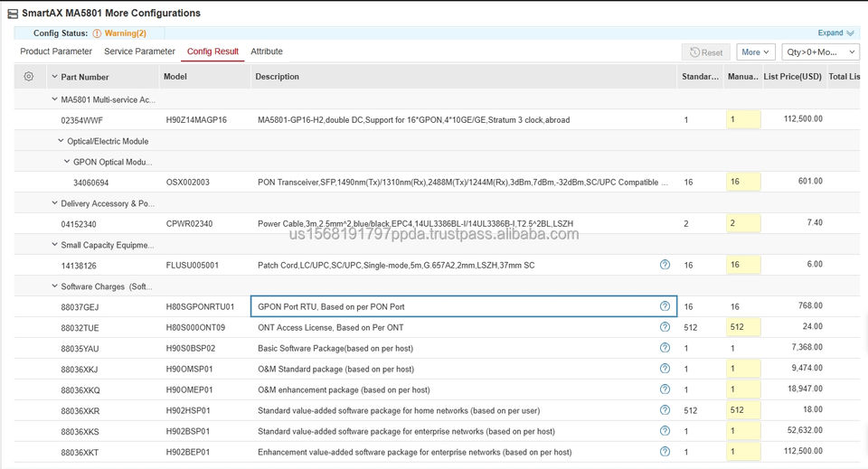
Task: Click help icon for O&M Standard package row
Action: [x=665, y=369]
